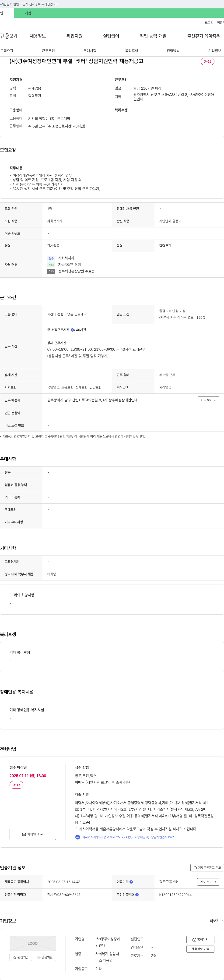Image resolution: width=224 pixels, height=980 pixels.
Task: Click 인증기관 value 광주고용센터
Action: 169,882
